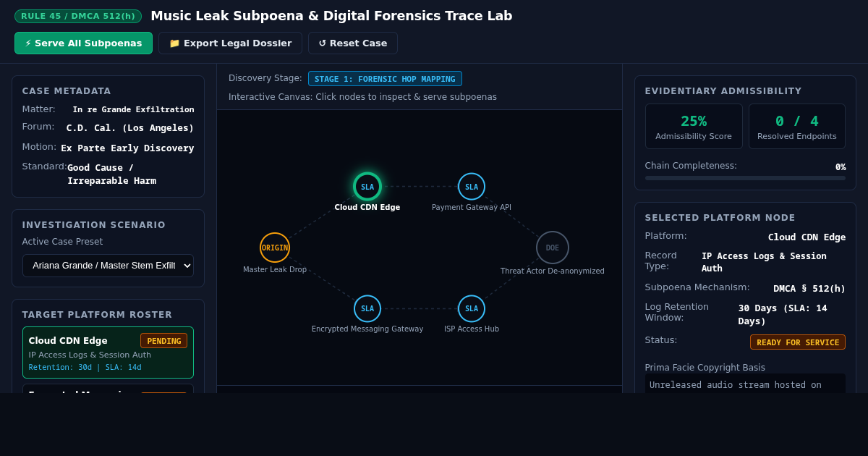
Task: Click '30 Days (SLA: 14 Days)' retention value
Action: pos(783,315)
